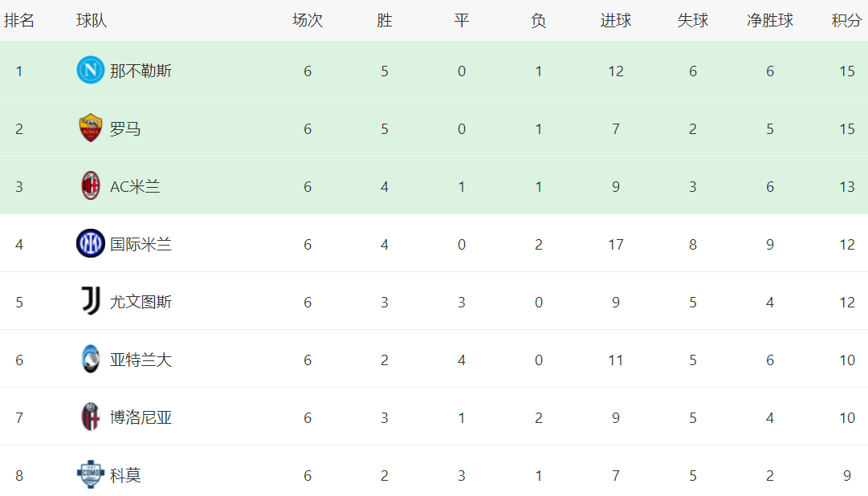Click the Roma club crest icon
The height and width of the screenshot is (496, 868).
90,128
